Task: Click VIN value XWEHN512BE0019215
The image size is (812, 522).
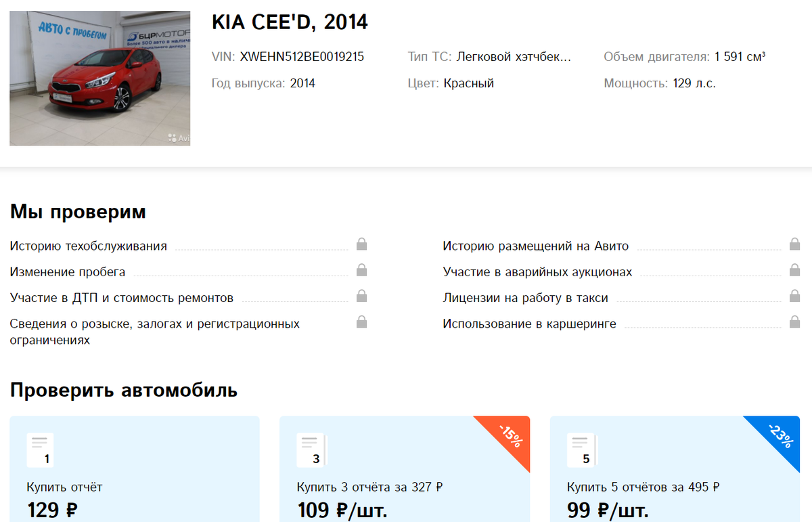Action: point(302,57)
